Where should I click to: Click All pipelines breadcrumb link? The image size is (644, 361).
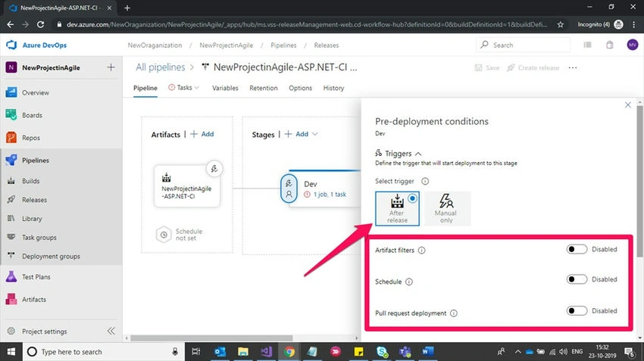click(x=160, y=67)
